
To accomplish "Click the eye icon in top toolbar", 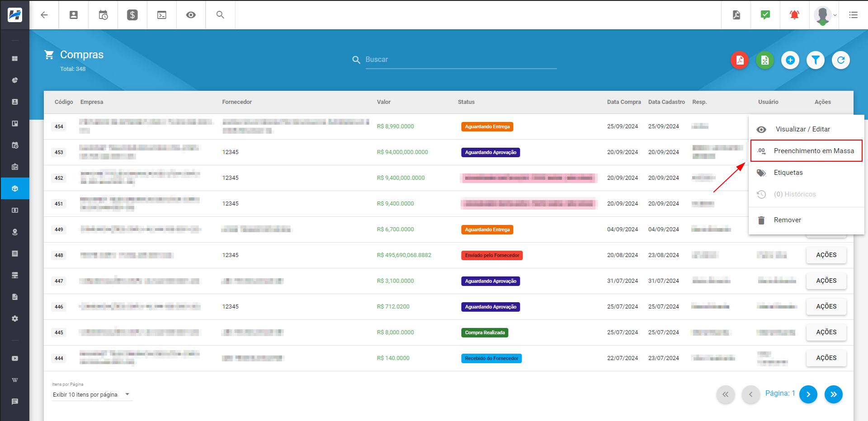I will click(x=191, y=15).
